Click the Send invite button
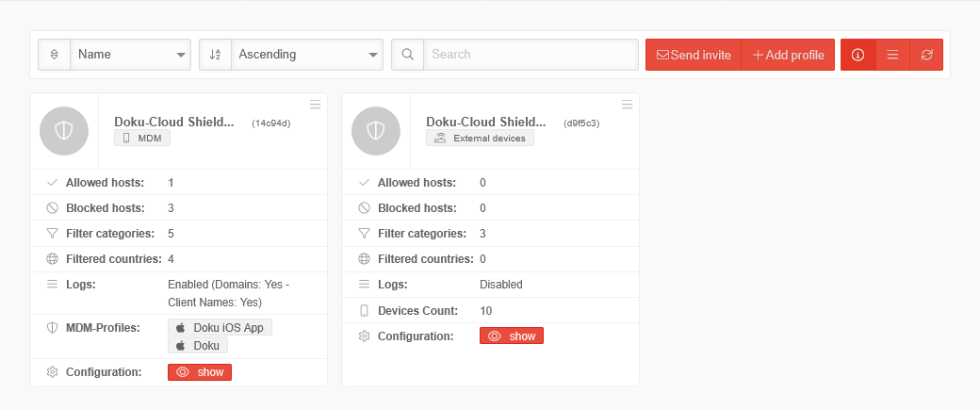 (694, 55)
